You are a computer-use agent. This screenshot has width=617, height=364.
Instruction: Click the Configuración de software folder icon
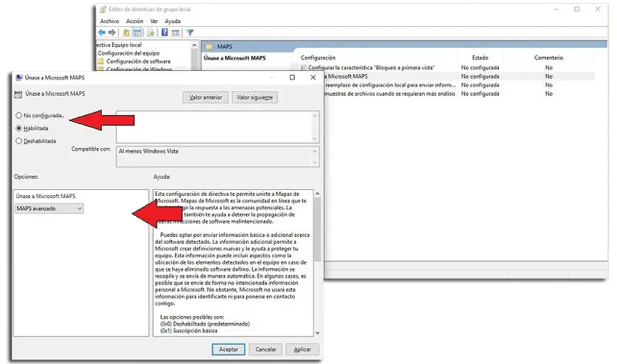[101, 62]
